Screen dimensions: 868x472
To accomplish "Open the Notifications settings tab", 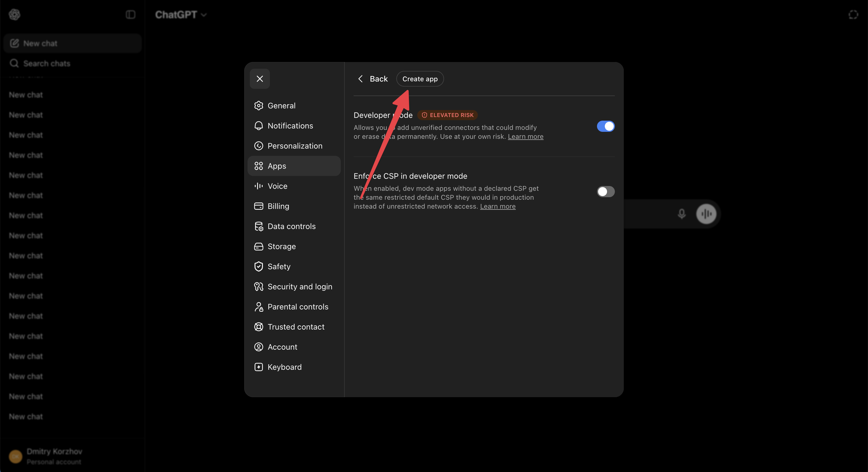I will point(294,126).
